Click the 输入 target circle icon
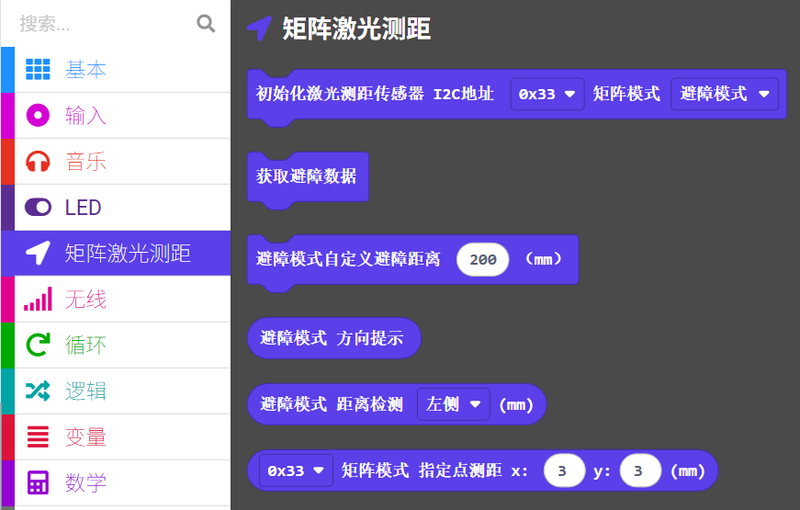Viewport: 800px width, 510px height. (38, 115)
